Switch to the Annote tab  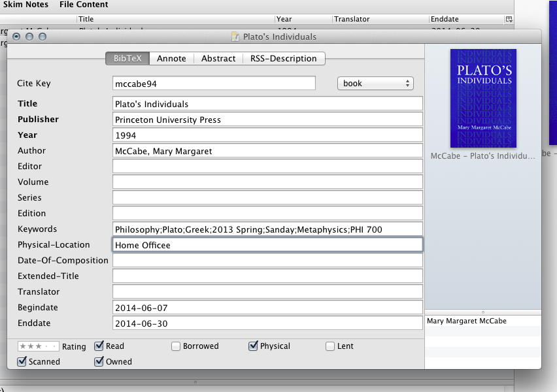click(x=171, y=59)
